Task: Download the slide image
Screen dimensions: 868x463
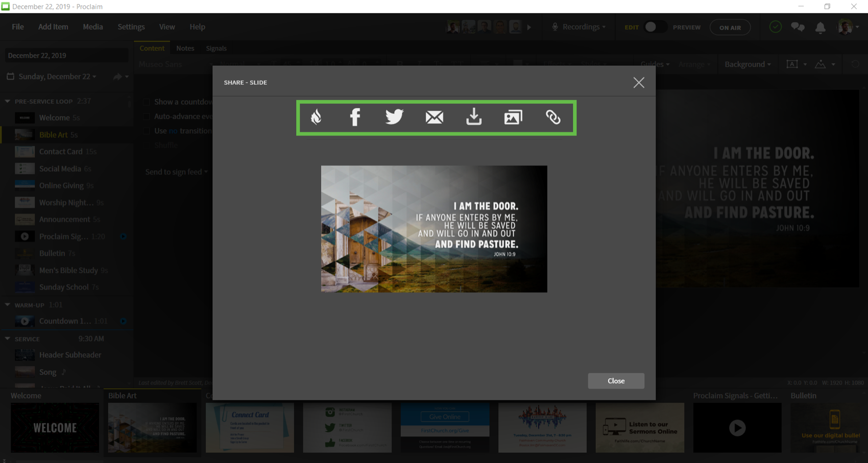Action: pyautogui.click(x=474, y=117)
